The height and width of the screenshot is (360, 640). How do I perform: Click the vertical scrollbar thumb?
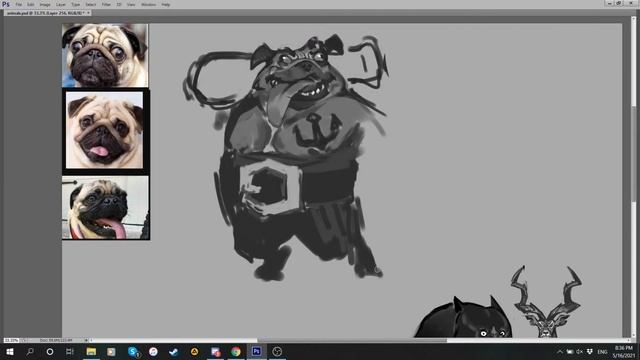pyautogui.click(x=634, y=153)
